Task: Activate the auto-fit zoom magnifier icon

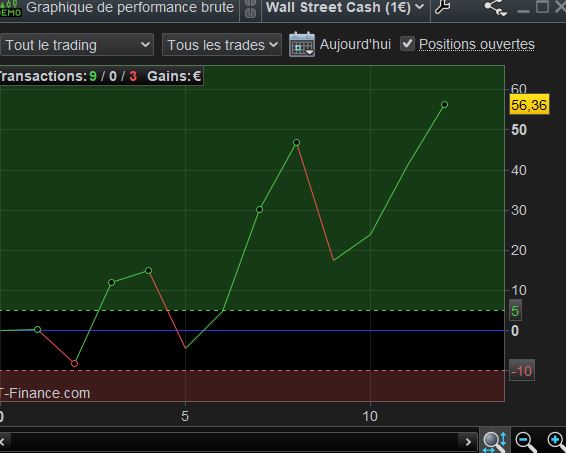Action: click(x=495, y=441)
